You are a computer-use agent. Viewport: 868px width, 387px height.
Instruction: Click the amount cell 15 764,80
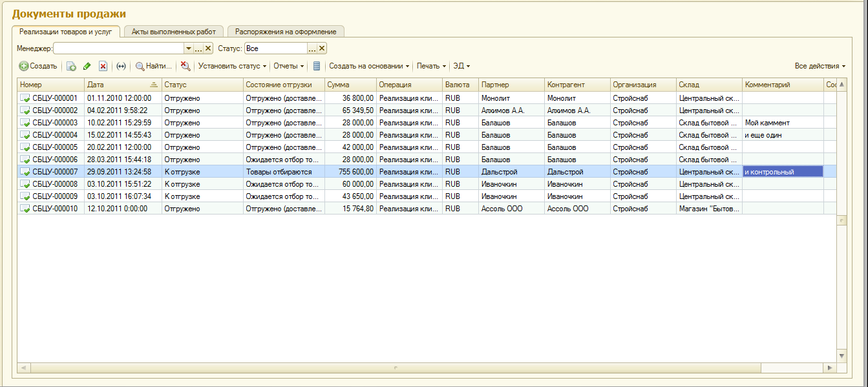pos(350,209)
